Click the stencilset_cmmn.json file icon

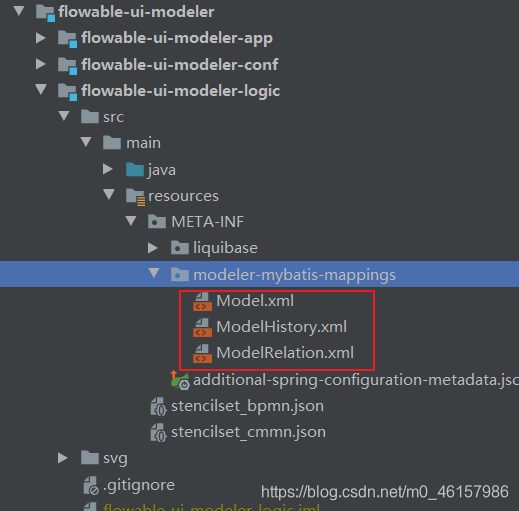[x=158, y=432]
